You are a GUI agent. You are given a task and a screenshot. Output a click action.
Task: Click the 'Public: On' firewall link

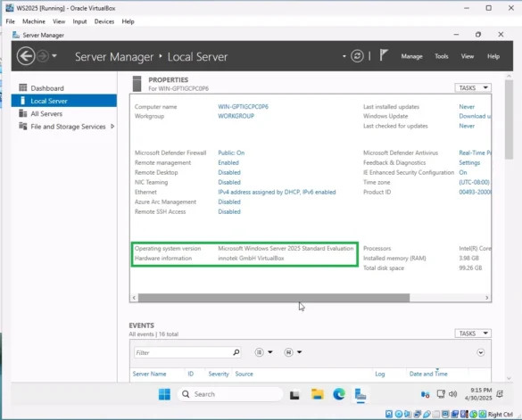tap(231, 152)
